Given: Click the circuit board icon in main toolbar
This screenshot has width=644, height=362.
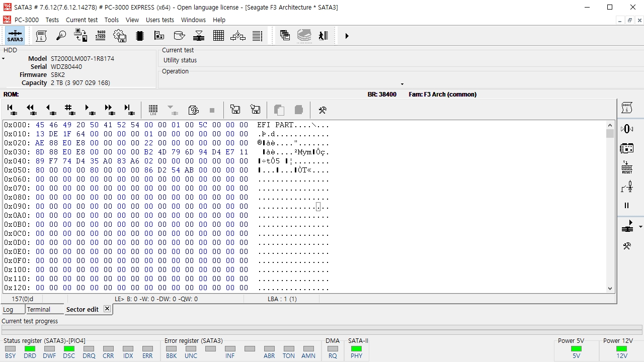Looking at the screenshot, I should click(159, 36).
